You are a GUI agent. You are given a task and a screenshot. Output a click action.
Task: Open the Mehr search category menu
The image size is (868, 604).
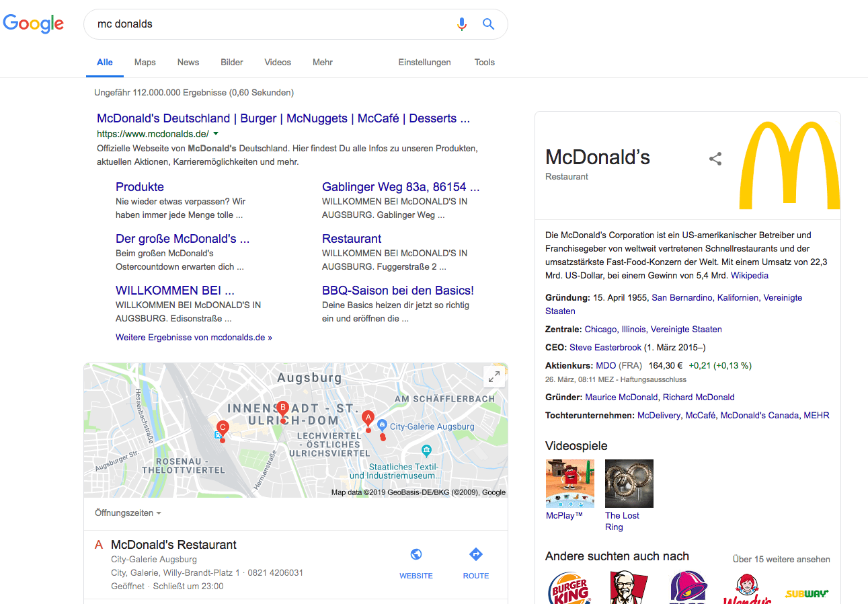coord(323,63)
